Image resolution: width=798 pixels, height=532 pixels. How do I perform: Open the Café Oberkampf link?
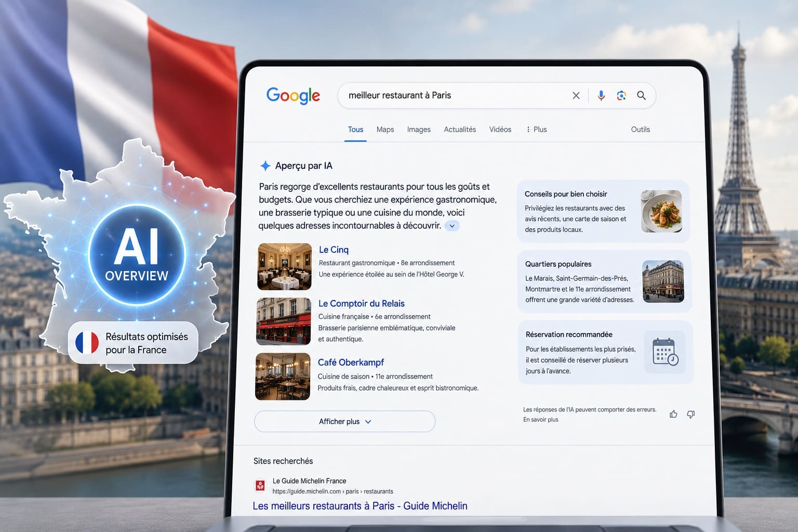[351, 362]
